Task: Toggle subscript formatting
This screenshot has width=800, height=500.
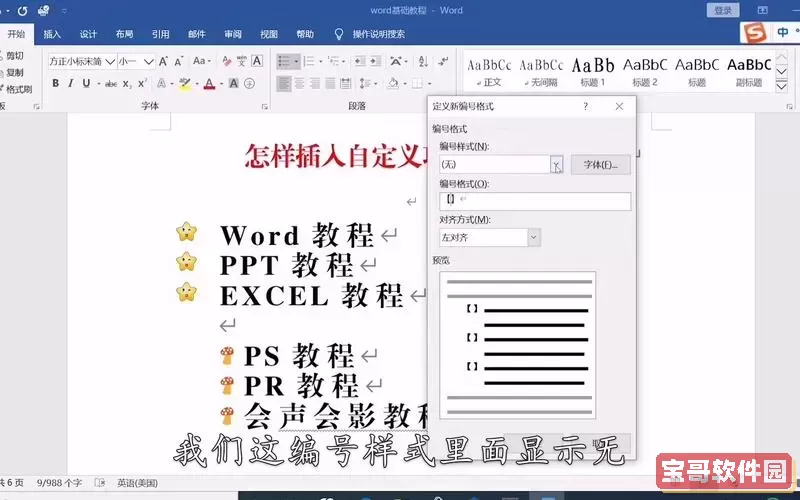Action: point(127,84)
